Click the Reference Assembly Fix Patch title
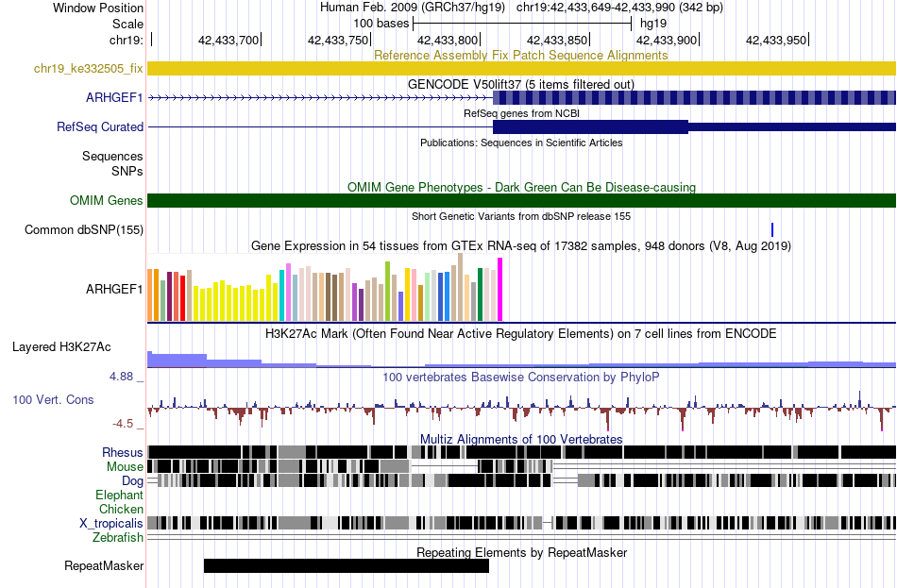Screen dimensions: 897x588 520,56
